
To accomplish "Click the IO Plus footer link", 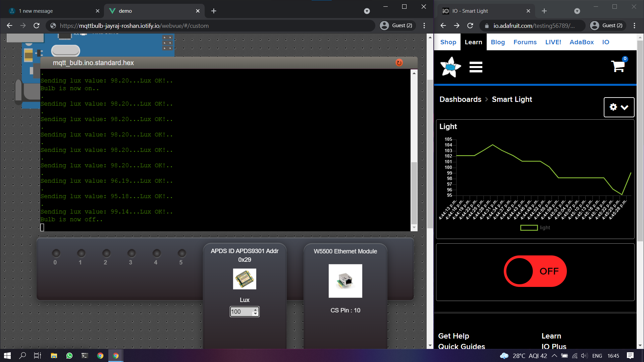I will 554,346.
